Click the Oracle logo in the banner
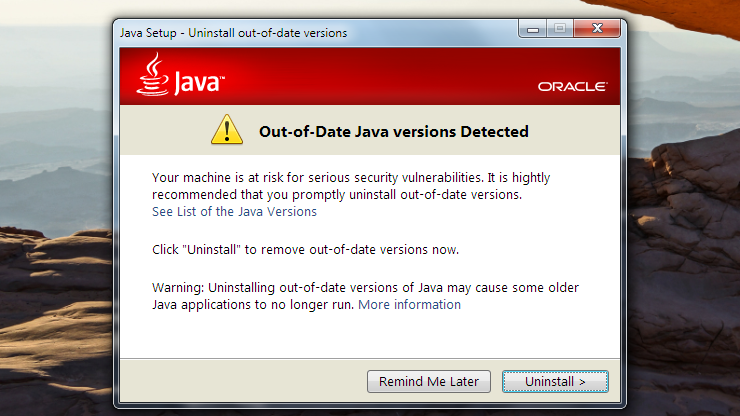Viewport: 740px width, 416px height. click(x=572, y=87)
